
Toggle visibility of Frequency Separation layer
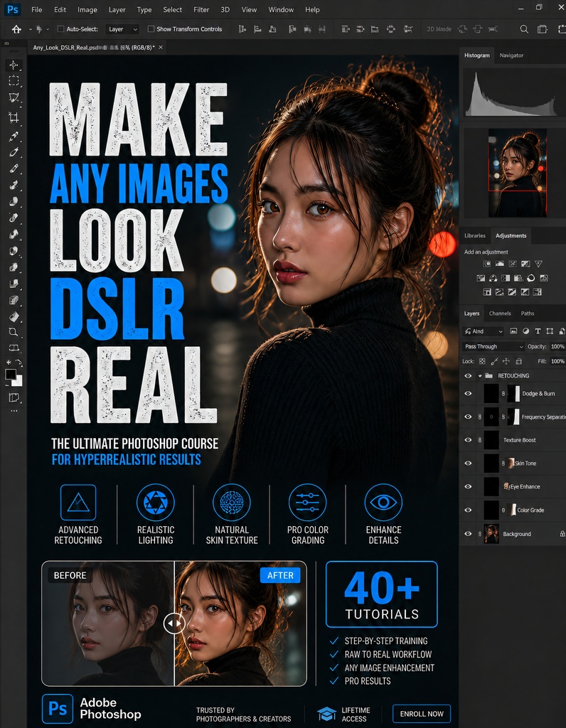[468, 417]
